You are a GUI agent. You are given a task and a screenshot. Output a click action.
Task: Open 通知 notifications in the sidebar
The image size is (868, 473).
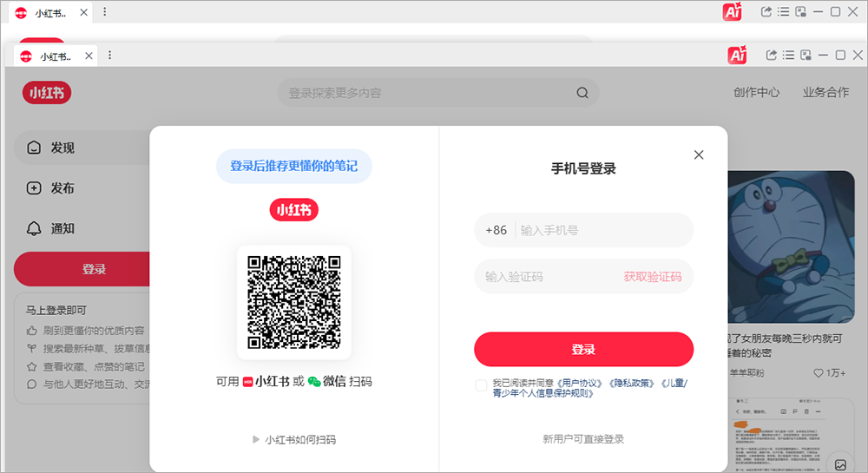(x=62, y=228)
